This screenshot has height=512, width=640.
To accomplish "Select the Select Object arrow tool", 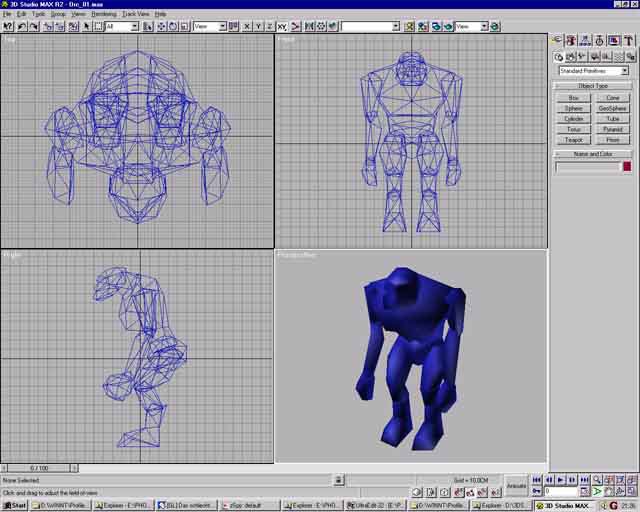I will coord(85,26).
